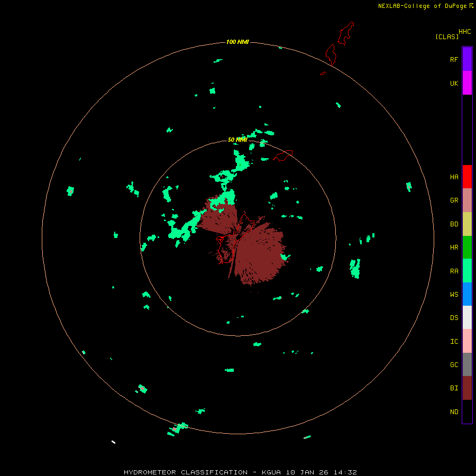476x476 pixels.
Task: Click the HR legend label
Action: pos(454,248)
